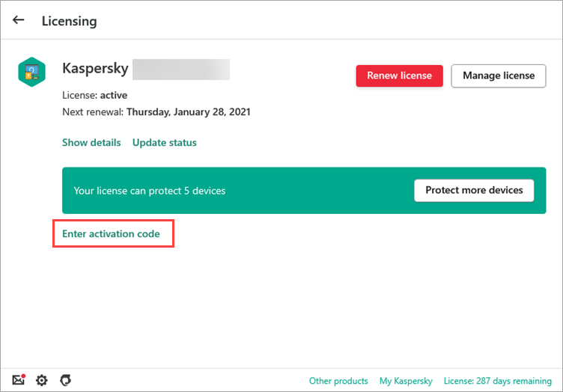Click the Licensing page title
This screenshot has height=392, width=563.
70,21
